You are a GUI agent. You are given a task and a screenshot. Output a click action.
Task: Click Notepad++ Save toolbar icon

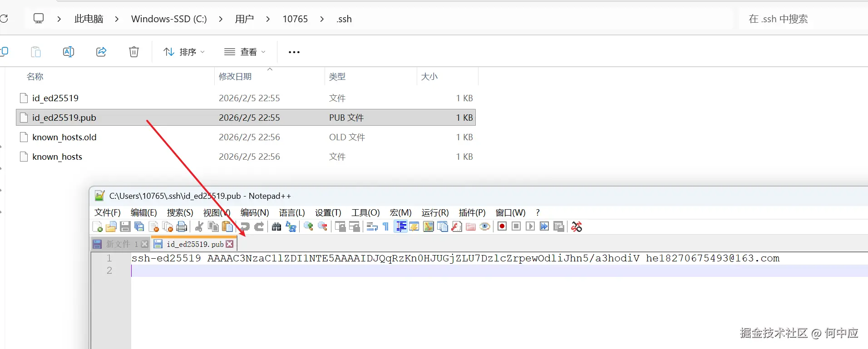[x=125, y=226]
